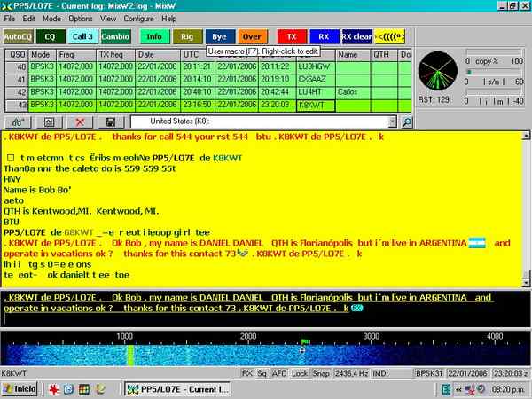This screenshot has height=399, width=532.
Task: Open the Edit menu
Action: coord(29,19)
